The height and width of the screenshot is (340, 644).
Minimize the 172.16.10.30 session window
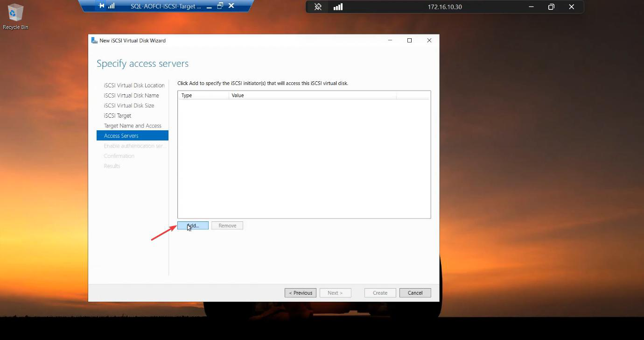531,7
